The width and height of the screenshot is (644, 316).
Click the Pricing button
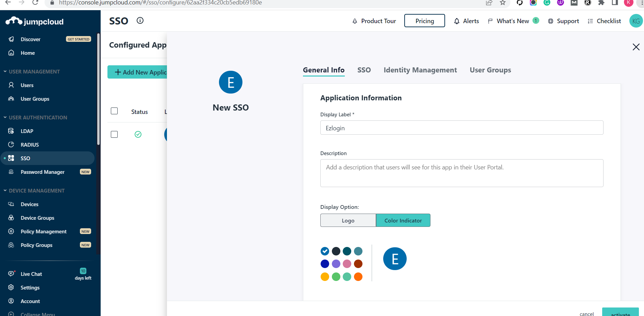[x=424, y=21]
